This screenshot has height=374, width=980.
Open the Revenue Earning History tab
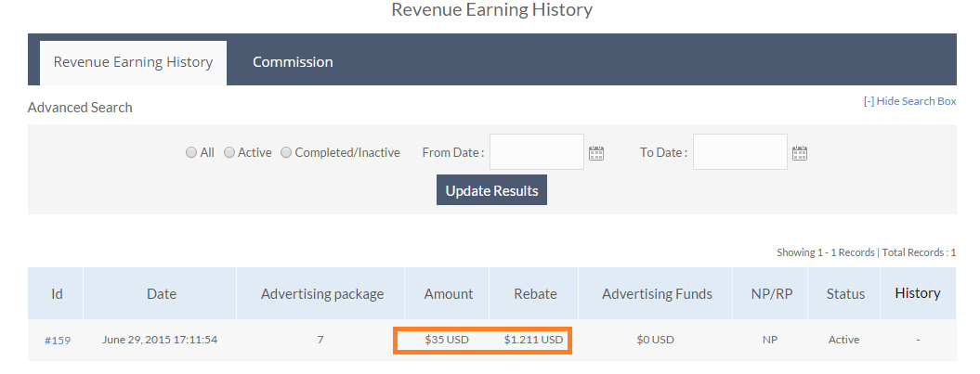click(133, 62)
